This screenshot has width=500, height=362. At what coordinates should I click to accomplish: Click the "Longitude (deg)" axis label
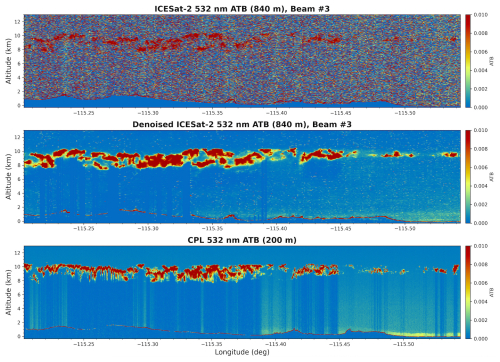point(242,352)
